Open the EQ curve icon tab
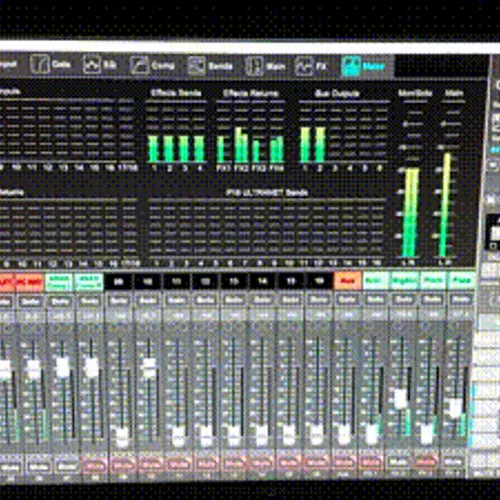Screen dimensions: 500x500 pyautogui.click(x=91, y=65)
